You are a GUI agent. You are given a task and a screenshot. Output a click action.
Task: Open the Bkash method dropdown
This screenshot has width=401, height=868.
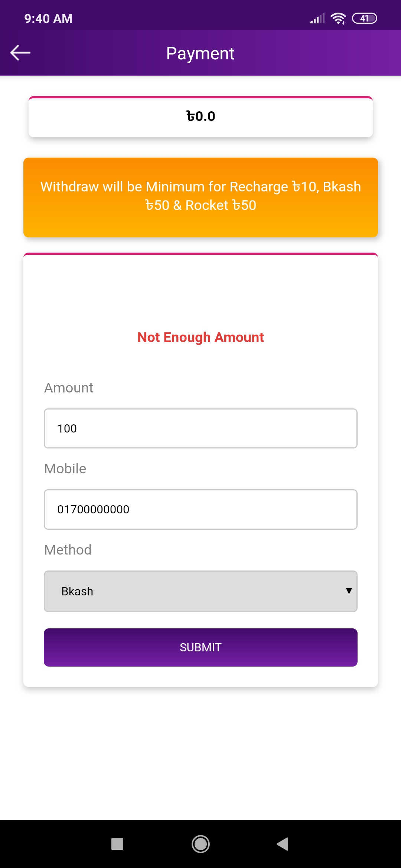point(200,591)
